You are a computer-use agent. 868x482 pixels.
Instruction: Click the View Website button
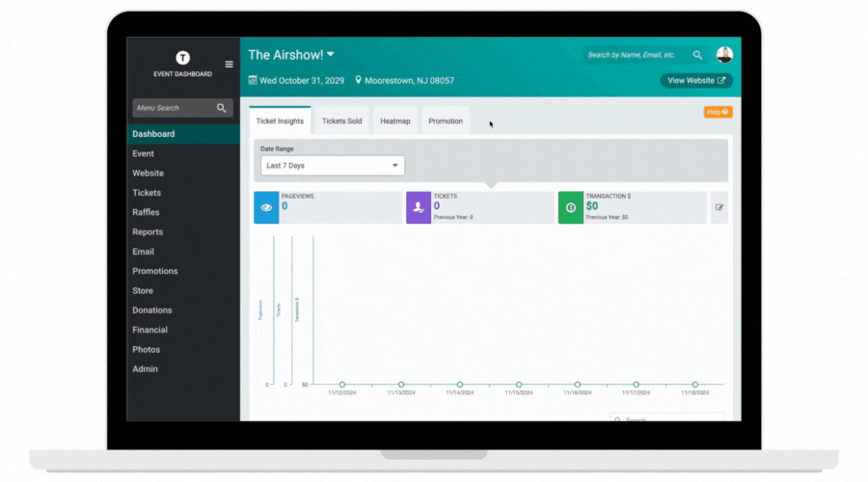696,80
